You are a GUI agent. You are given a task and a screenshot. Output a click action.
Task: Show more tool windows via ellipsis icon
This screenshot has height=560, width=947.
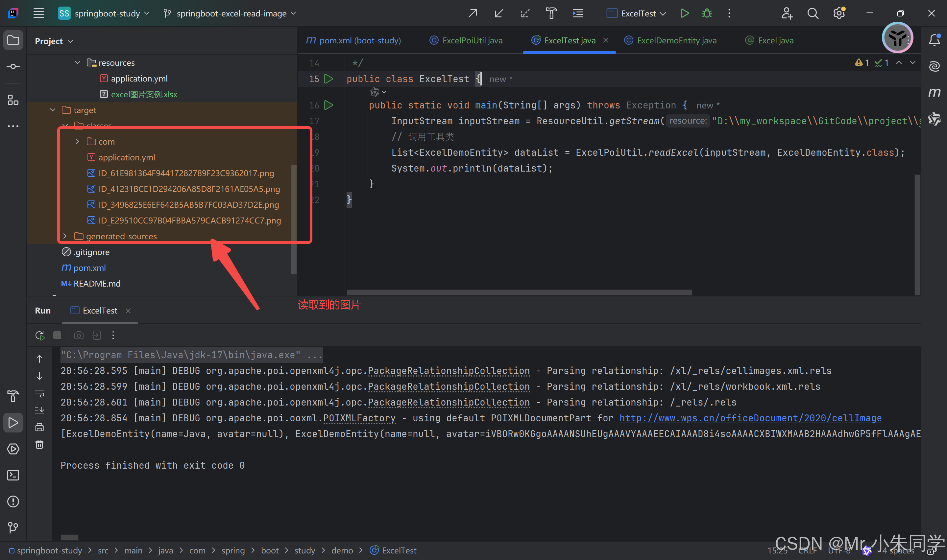pos(13,126)
